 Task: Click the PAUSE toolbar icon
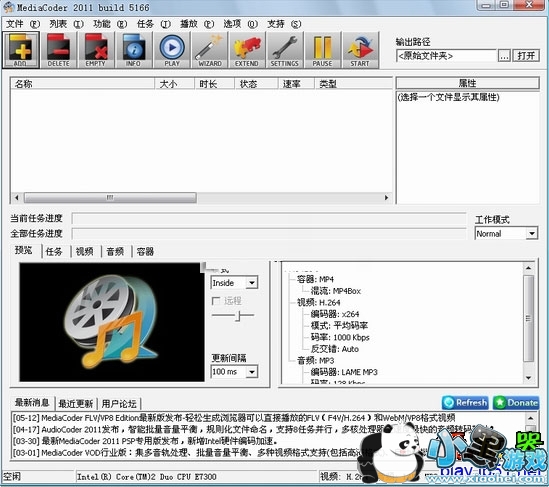pyautogui.click(x=322, y=50)
